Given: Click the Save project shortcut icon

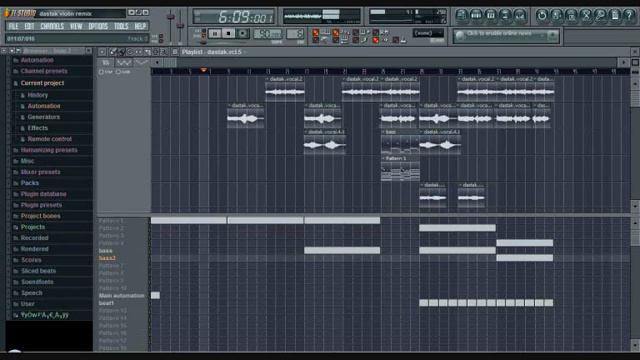Looking at the screenshot, I should [x=556, y=16].
